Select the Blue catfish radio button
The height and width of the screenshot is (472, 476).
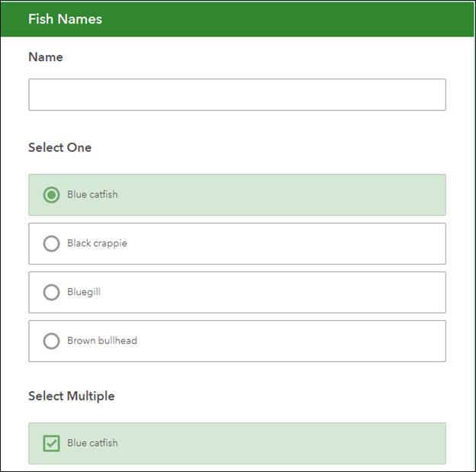point(51,194)
